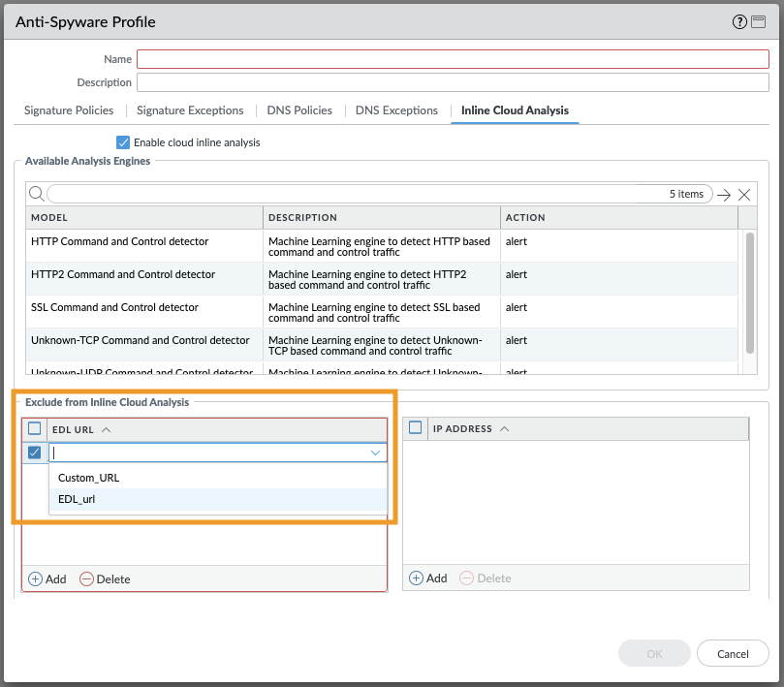Viewport: 784px width, 687px height.
Task: Choose EDL_url from the dropdown list
Action: pyautogui.click(x=77, y=499)
